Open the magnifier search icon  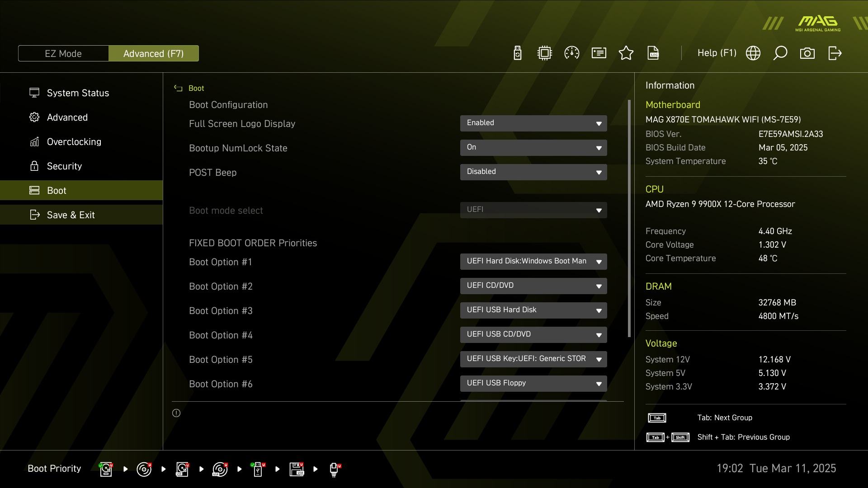[780, 53]
